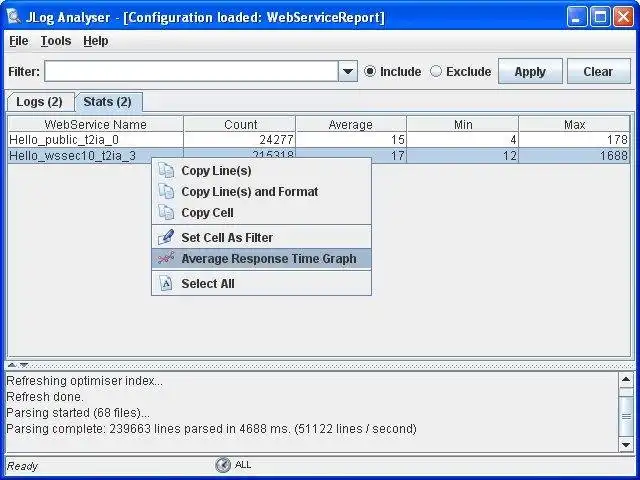Open Average Response Time Graph
Screen dimensions: 640x480
(261, 259)
